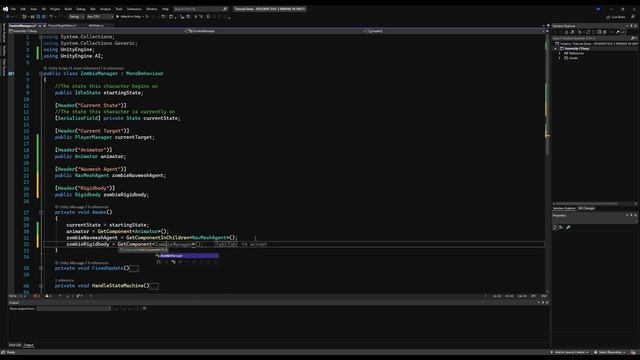The image size is (640, 360).
Task: Select the Assembly-CSharp project in Solution Explorer
Action: coord(576,49)
